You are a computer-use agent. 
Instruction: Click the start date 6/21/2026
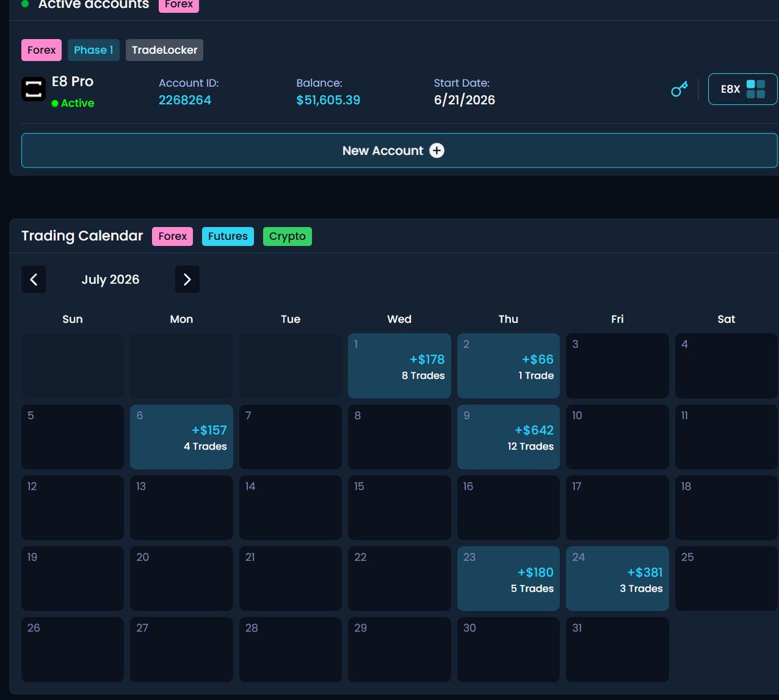click(465, 100)
